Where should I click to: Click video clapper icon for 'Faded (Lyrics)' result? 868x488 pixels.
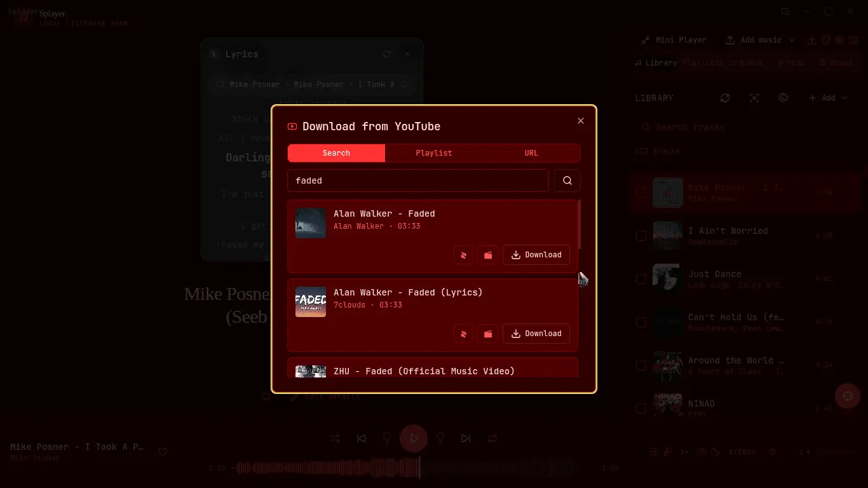pyautogui.click(x=488, y=334)
